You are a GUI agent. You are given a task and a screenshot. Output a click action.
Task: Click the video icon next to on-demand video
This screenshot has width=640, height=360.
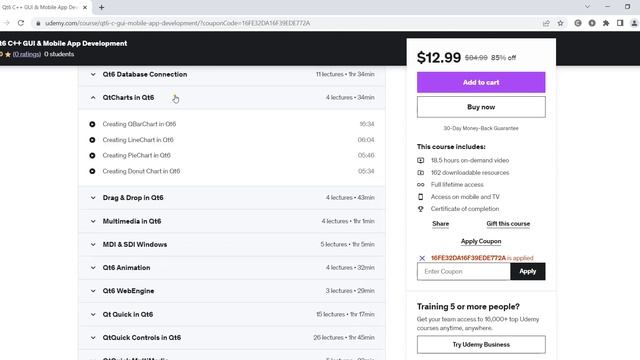(420, 160)
